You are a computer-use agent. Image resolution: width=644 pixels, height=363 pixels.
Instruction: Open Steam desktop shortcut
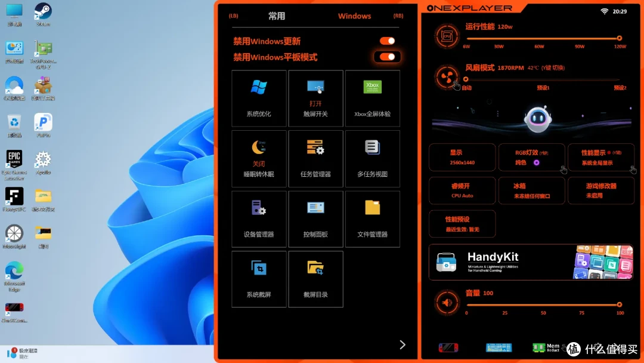[x=43, y=14]
